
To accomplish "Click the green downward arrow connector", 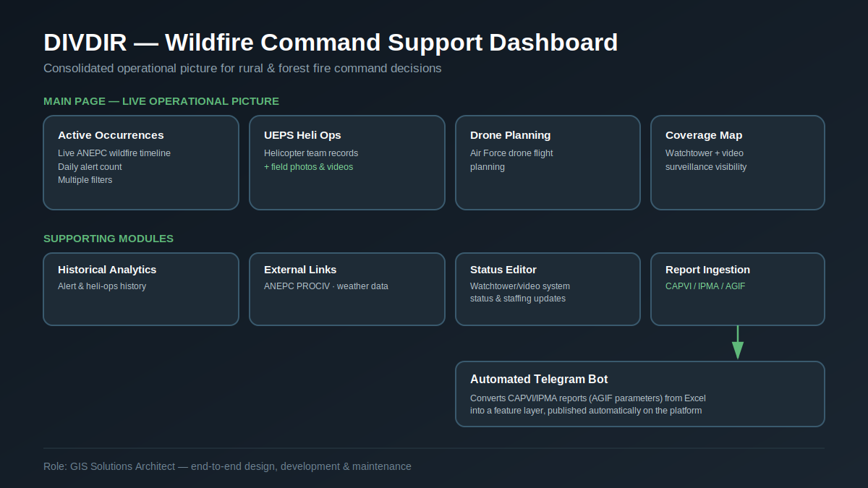I will click(737, 343).
